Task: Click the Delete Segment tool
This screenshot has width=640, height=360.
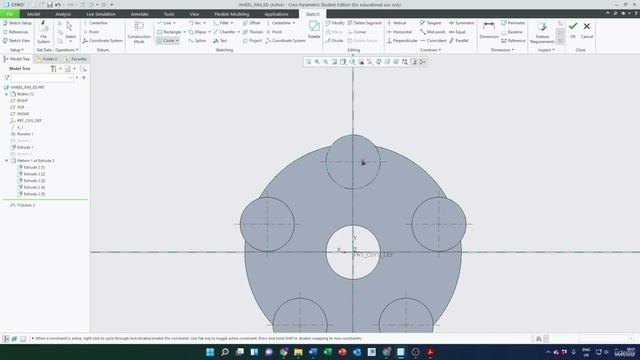Action: click(x=364, y=23)
